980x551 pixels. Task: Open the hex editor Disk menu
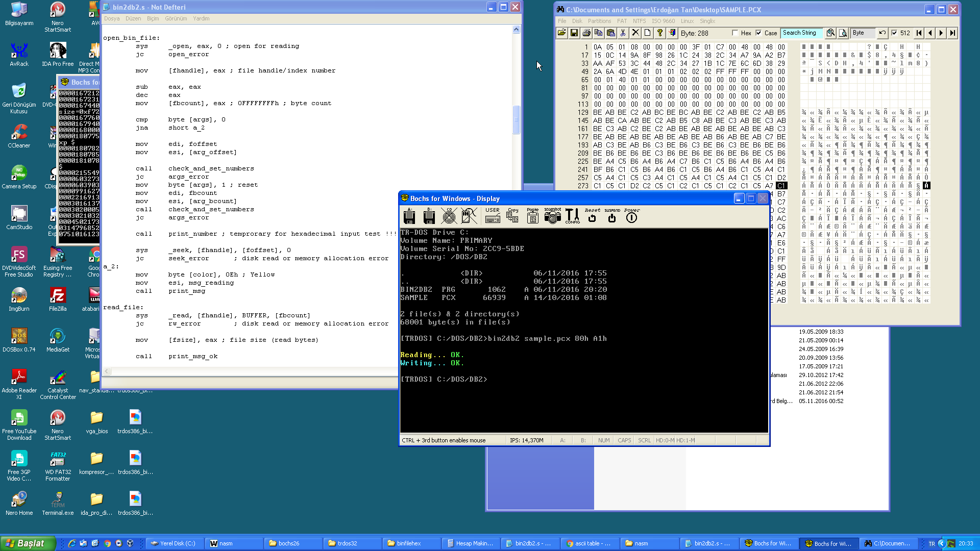coord(577,21)
